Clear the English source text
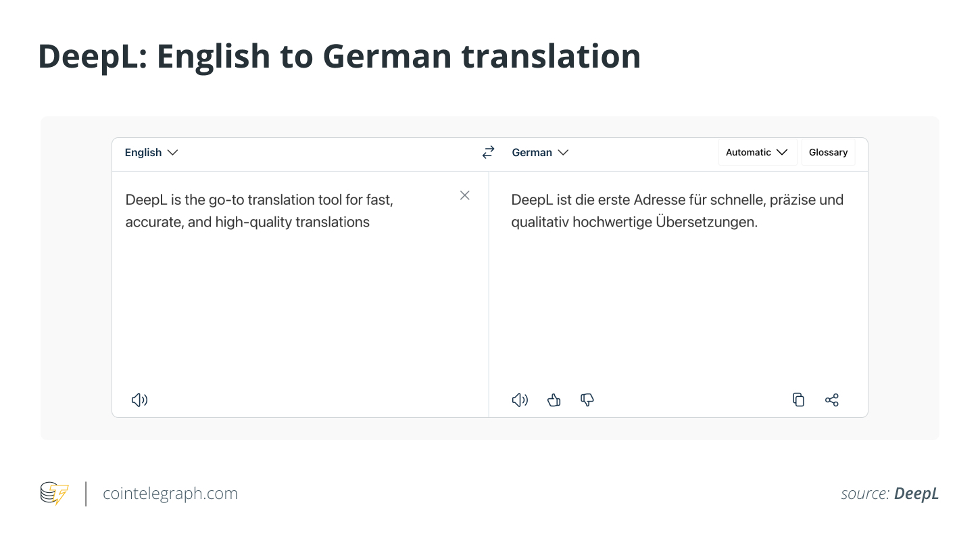Viewport: 980px width, 547px height. (x=464, y=195)
